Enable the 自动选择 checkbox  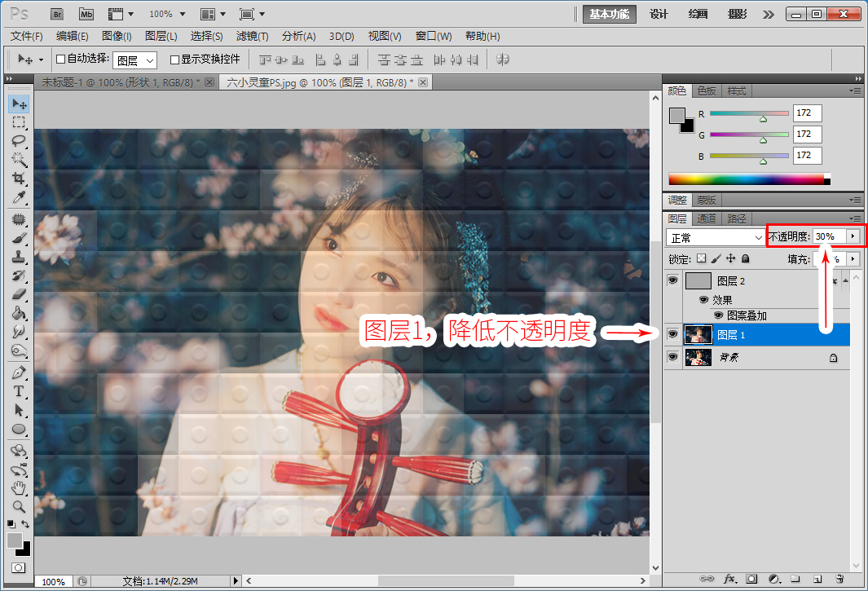61,60
